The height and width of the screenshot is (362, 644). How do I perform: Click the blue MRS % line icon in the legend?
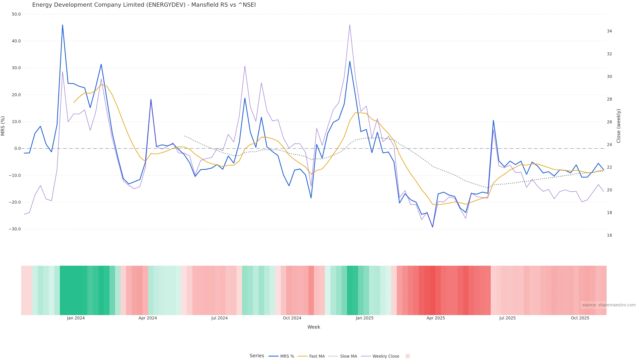coord(274,356)
